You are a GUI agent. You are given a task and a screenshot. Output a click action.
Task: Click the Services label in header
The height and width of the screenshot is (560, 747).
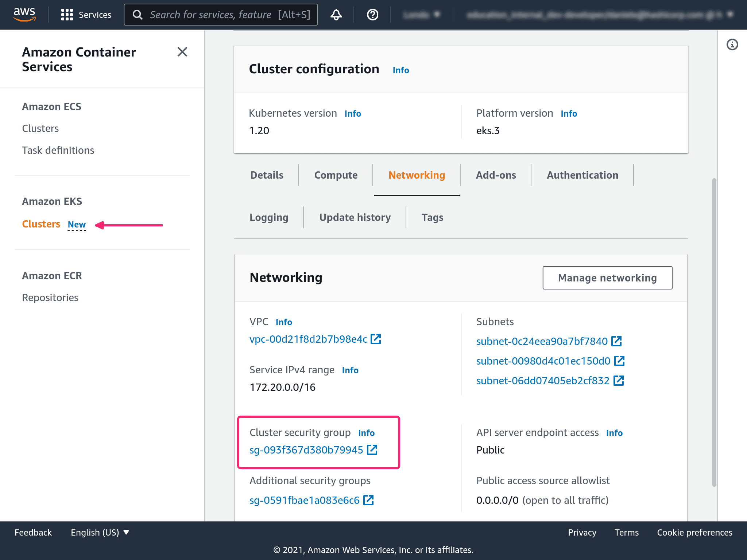(x=95, y=15)
